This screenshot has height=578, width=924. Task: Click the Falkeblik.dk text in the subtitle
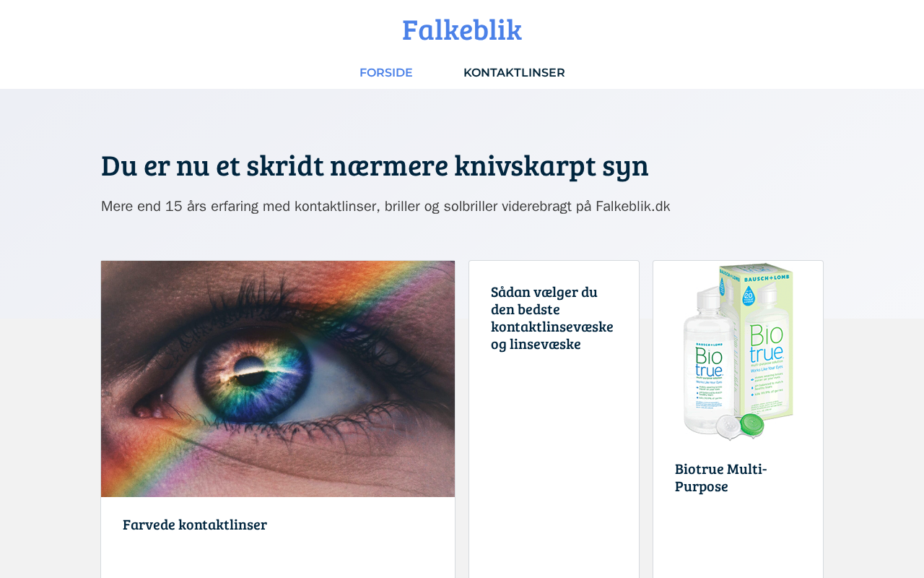[633, 207]
